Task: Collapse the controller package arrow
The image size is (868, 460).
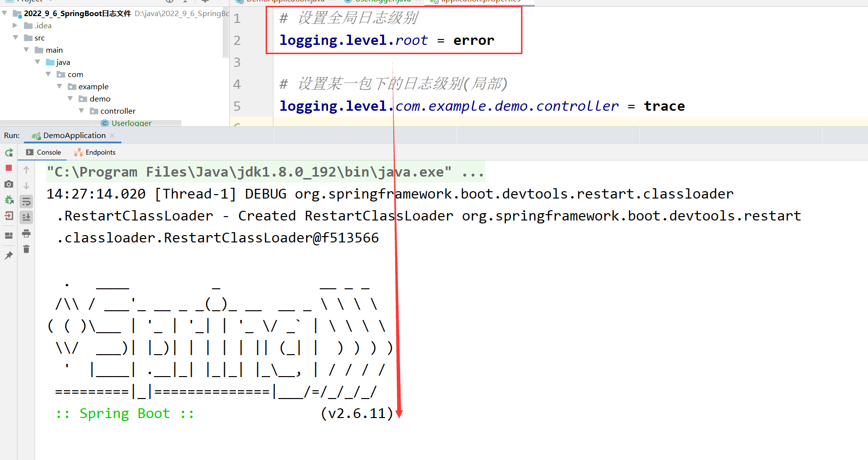Action: pyautogui.click(x=81, y=111)
